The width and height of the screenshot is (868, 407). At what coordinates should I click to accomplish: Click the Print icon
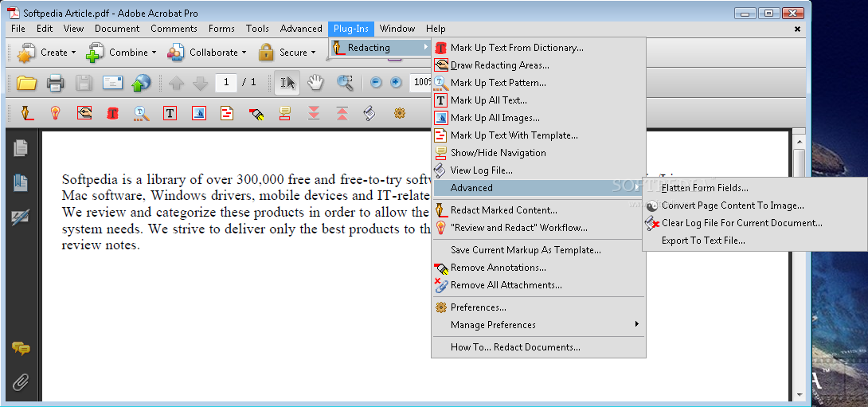point(56,83)
